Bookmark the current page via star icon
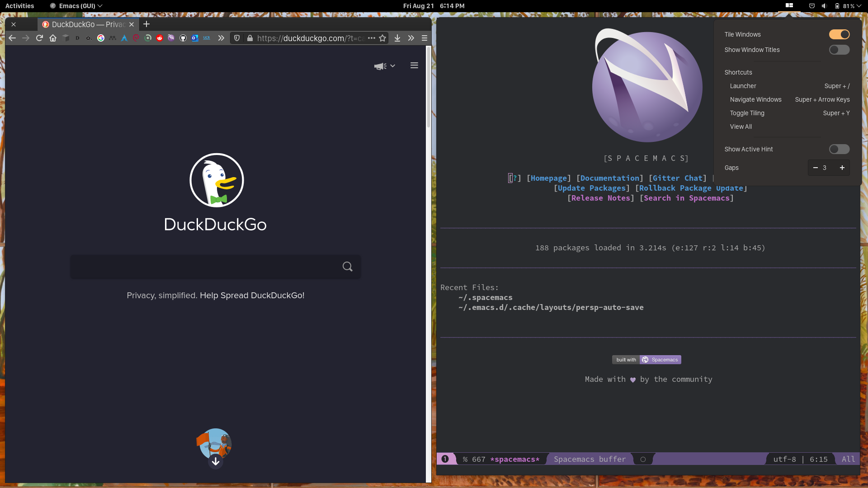868x488 pixels. [382, 38]
